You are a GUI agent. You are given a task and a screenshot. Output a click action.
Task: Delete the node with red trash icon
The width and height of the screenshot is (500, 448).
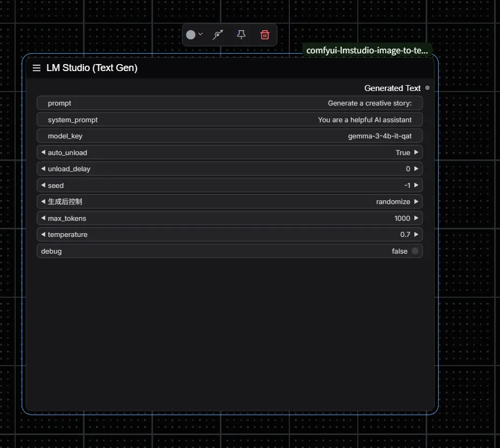(x=265, y=35)
